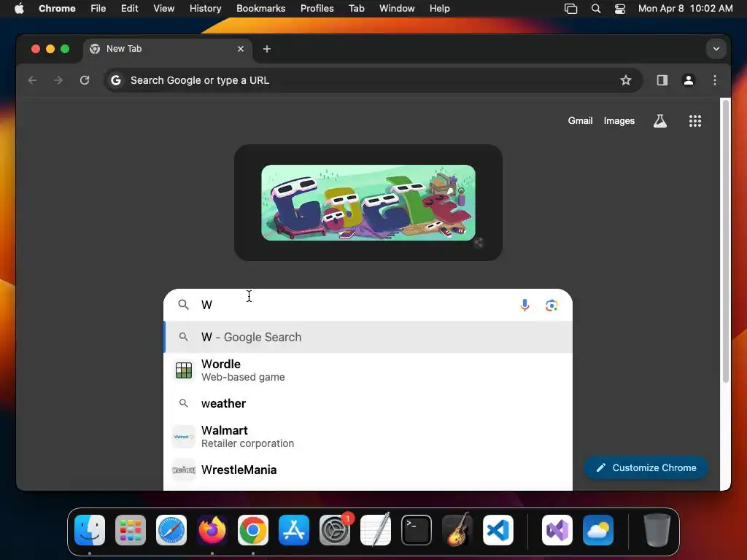The width and height of the screenshot is (747, 560).
Task: Bookmark this tab with the star icon
Action: click(x=625, y=80)
